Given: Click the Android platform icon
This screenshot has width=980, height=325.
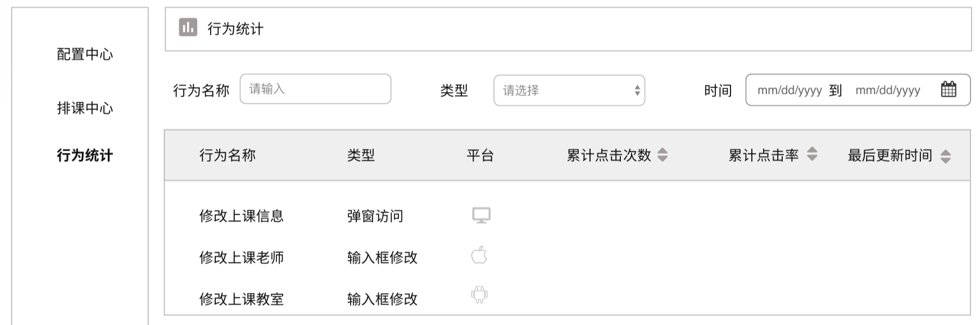Looking at the screenshot, I should click(479, 295).
